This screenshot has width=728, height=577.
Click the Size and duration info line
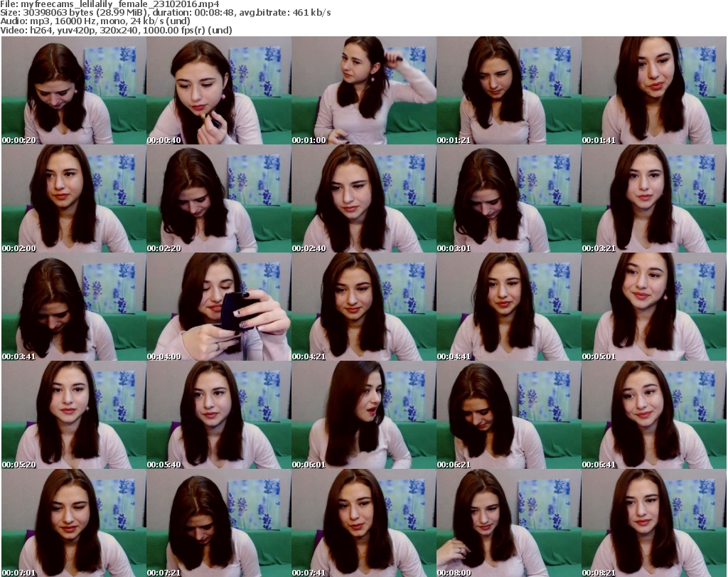(x=165, y=13)
